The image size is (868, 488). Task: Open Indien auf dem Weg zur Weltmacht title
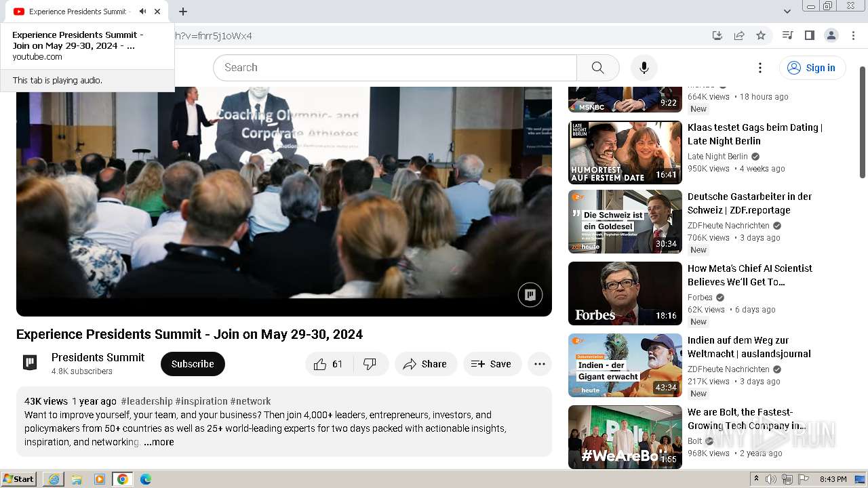(749, 347)
